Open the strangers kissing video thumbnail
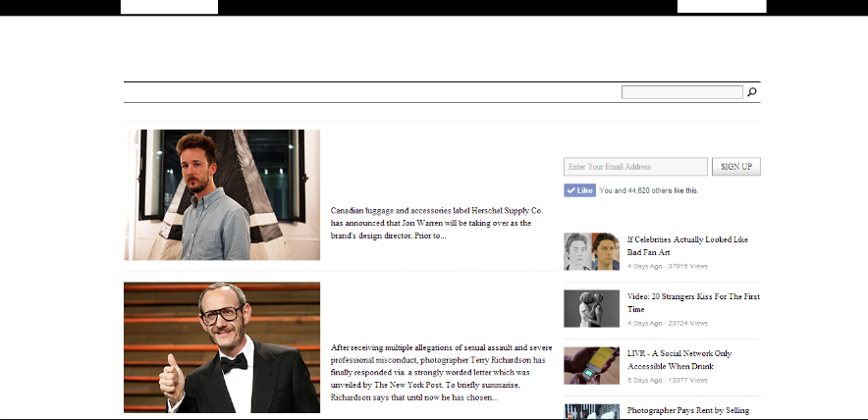 coord(591,308)
